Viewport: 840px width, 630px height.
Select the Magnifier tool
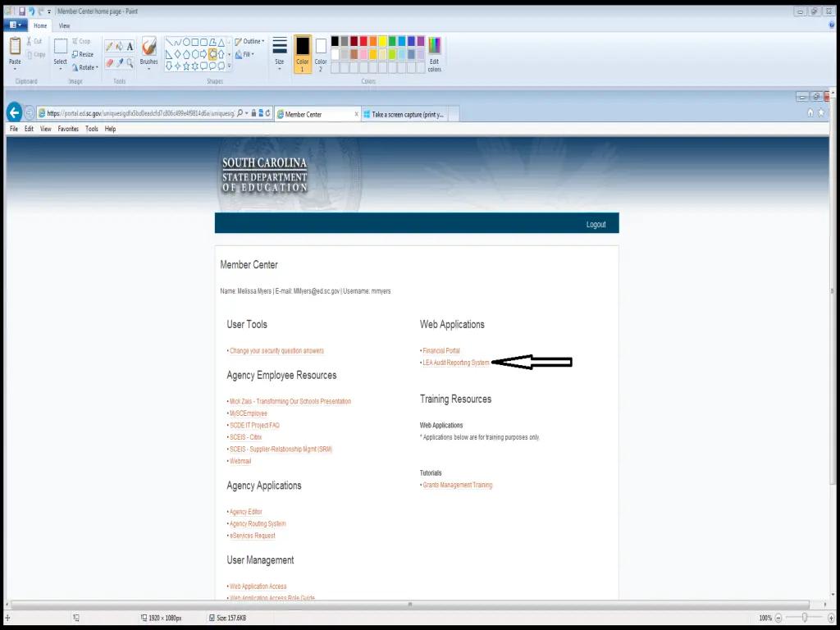[130, 63]
